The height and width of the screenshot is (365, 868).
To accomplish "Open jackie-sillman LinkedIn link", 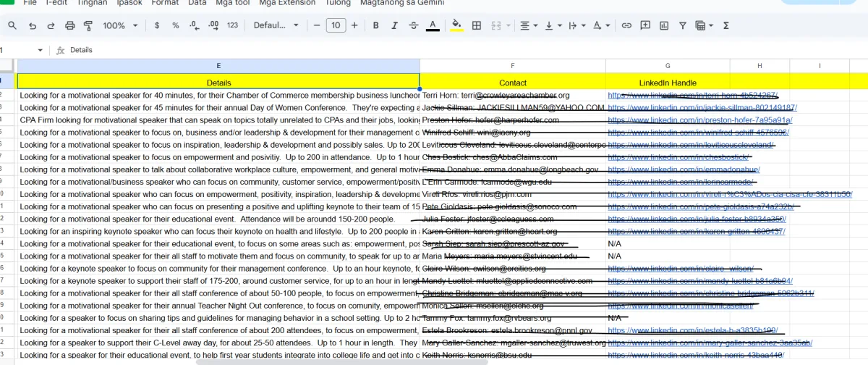I will 702,107.
